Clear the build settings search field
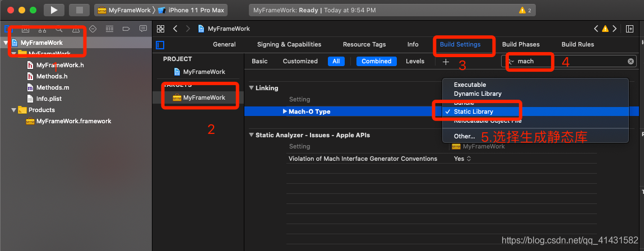This screenshot has width=644, height=251. [631, 62]
